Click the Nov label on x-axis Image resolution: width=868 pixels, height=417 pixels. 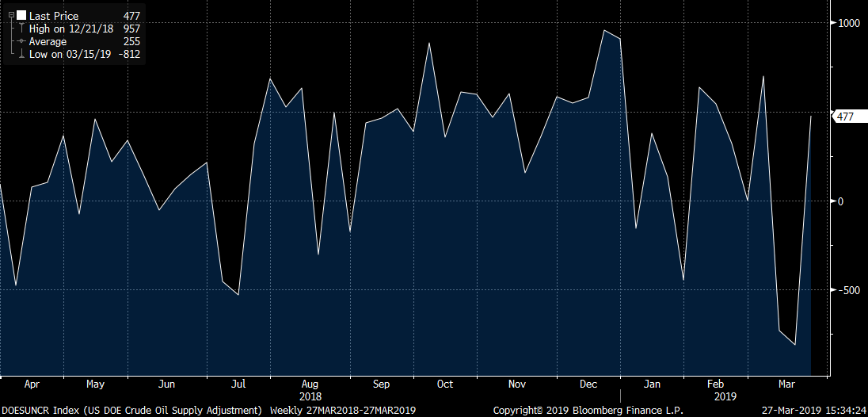point(517,384)
